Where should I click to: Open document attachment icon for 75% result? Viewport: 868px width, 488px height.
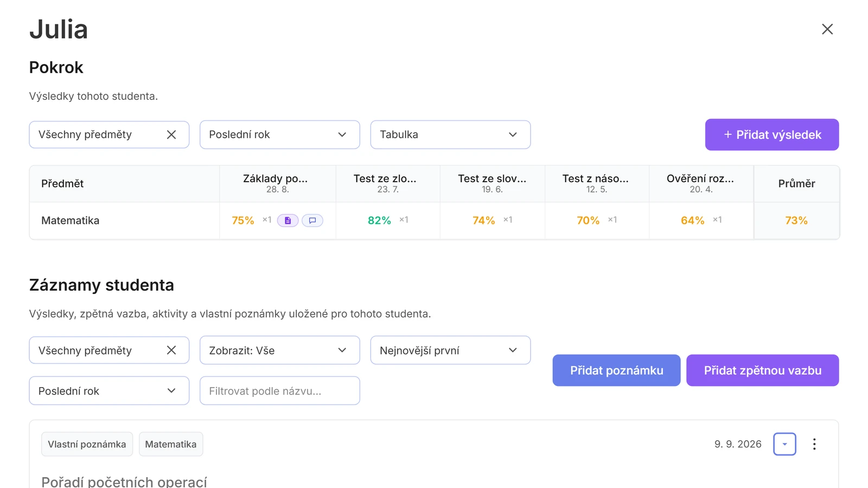click(x=288, y=220)
